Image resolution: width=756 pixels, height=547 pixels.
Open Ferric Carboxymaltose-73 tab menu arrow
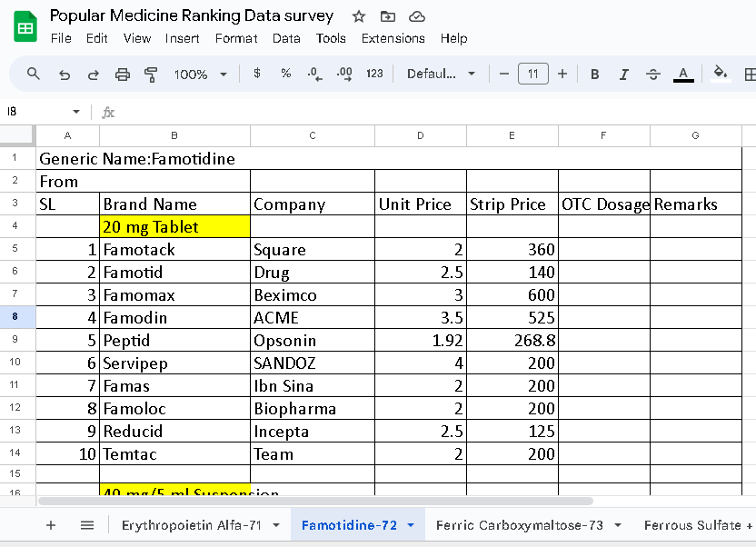click(x=618, y=525)
